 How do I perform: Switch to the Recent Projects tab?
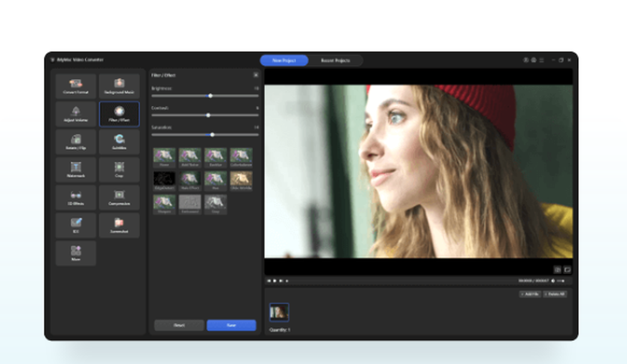(335, 60)
